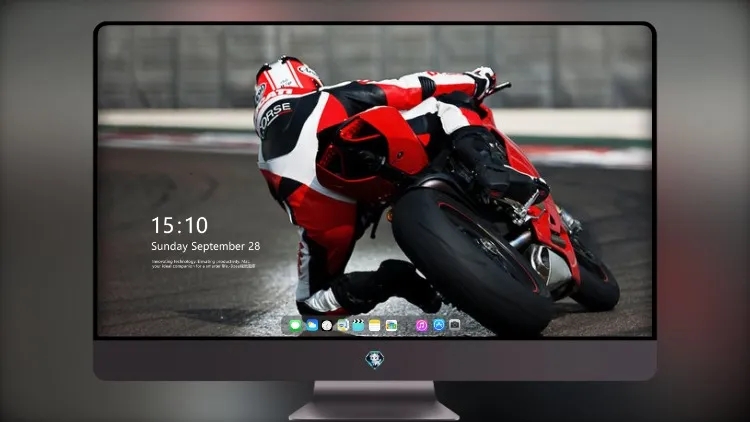
Task: Open the Maps app icon in dock
Action: [342, 326]
